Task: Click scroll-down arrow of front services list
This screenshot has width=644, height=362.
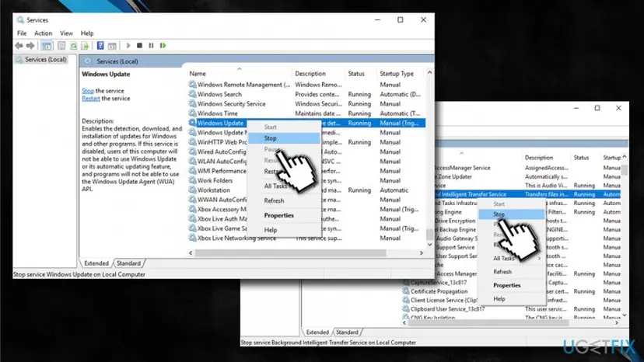Action: click(x=429, y=245)
